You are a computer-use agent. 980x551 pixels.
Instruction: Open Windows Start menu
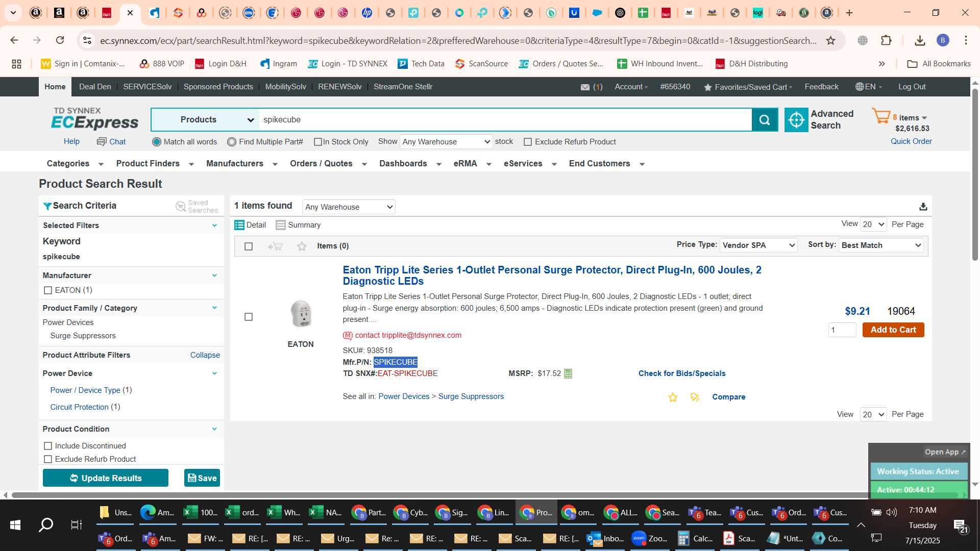point(15,524)
